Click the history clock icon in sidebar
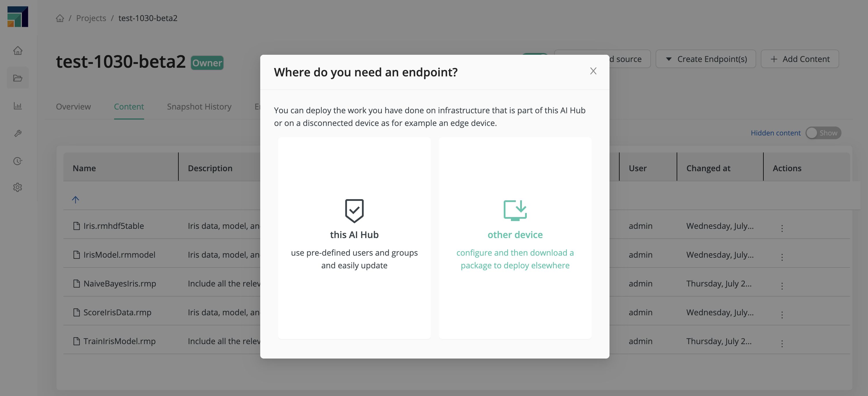This screenshot has height=396, width=868. coord(18,162)
